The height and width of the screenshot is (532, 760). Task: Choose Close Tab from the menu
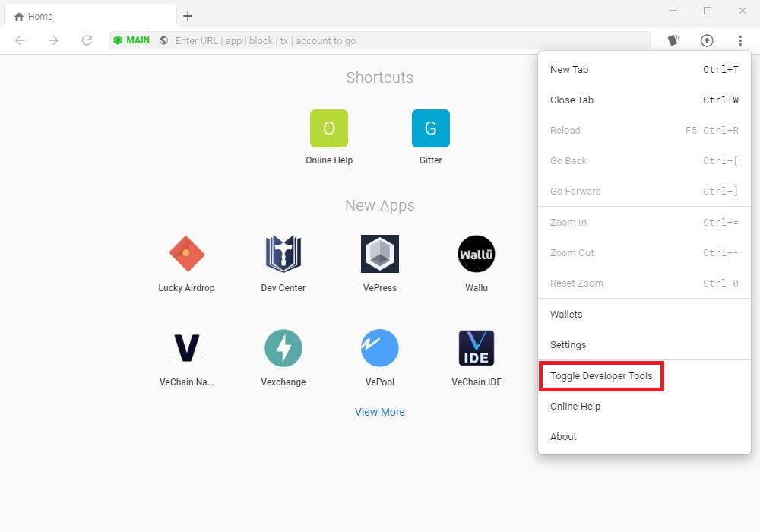click(644, 100)
